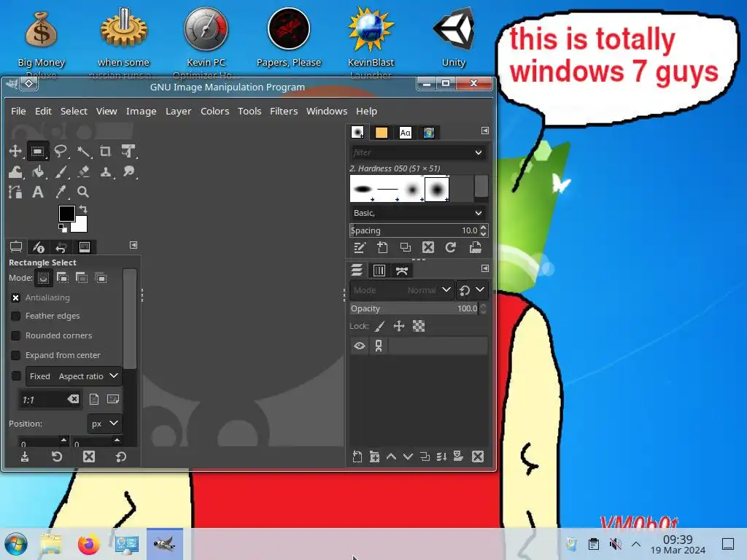Choose Subtract from selection mode
This screenshot has height=560, width=747.
point(82,278)
